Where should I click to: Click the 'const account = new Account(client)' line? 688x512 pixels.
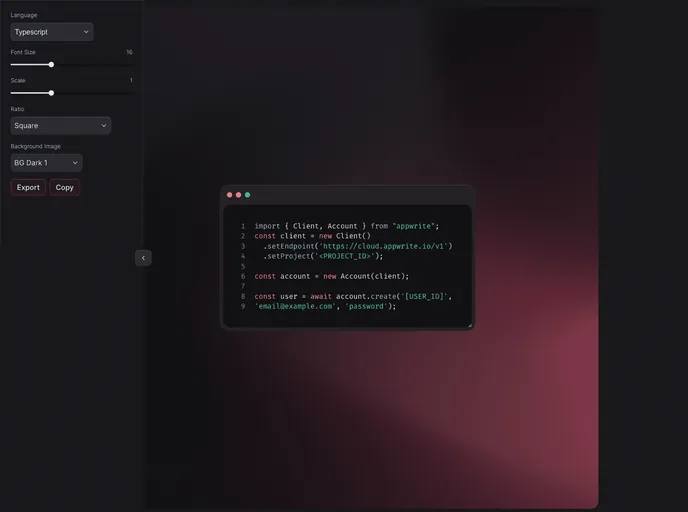tap(332, 276)
